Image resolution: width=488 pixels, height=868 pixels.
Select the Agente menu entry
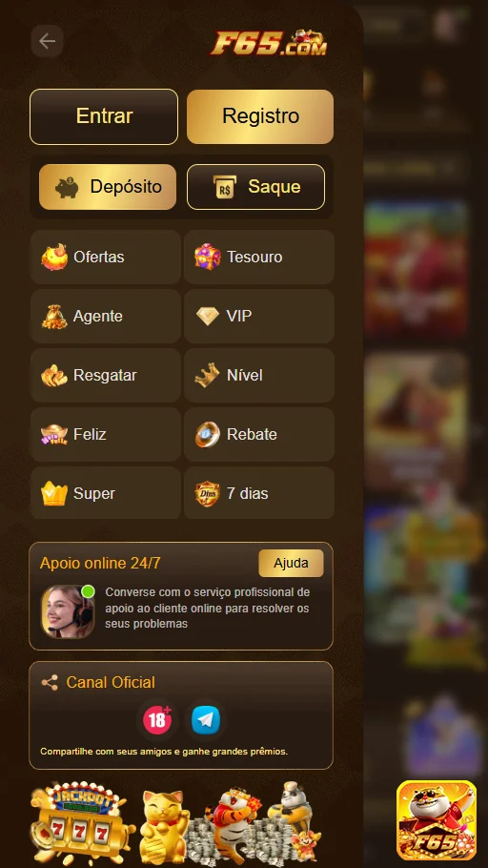point(106,316)
